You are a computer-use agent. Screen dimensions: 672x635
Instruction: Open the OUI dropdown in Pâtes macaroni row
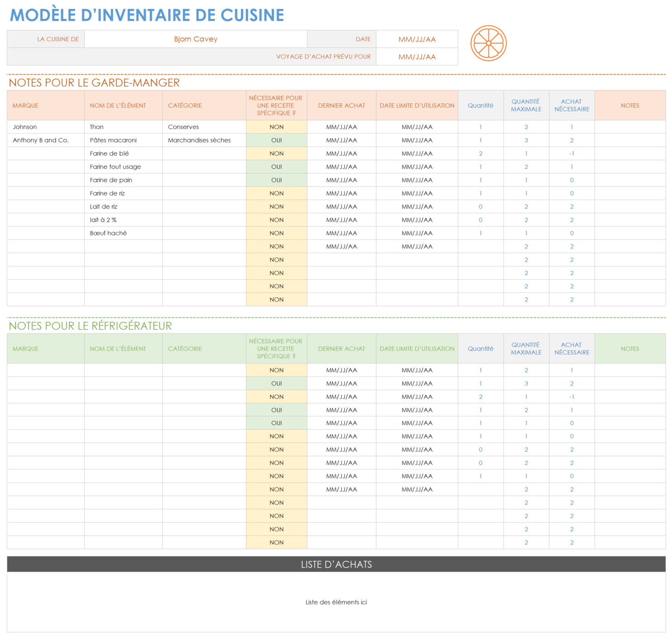tap(276, 140)
